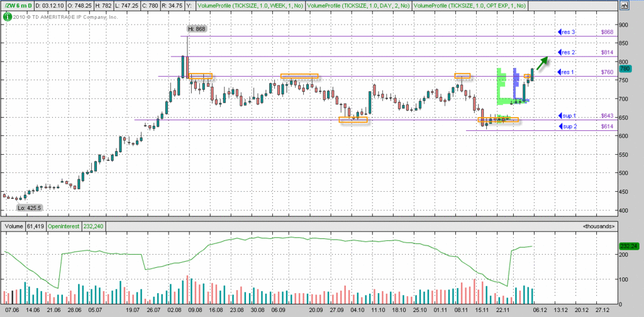Click the blue res 3 arrow marker
The image size is (644, 317).
560,31
